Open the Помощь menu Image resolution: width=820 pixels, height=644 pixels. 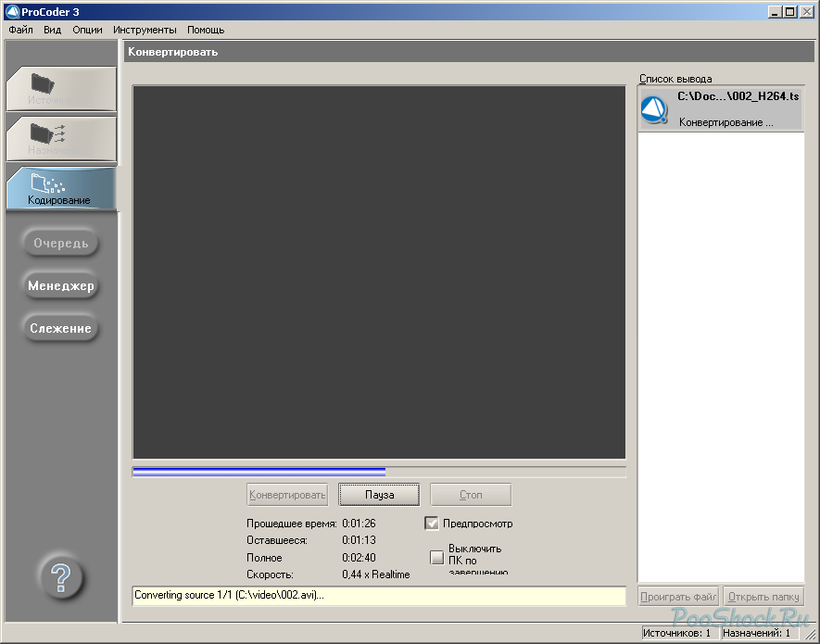coord(206,30)
